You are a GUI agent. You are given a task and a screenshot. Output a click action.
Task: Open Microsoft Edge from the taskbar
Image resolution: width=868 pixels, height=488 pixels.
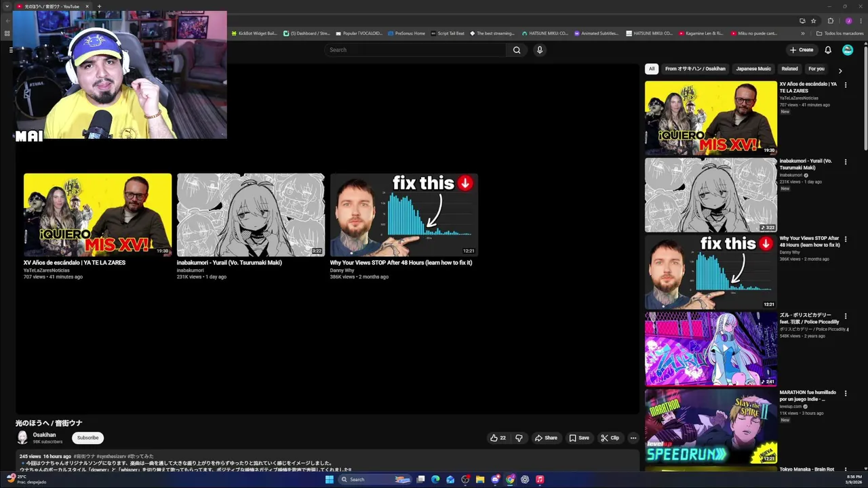click(435, 479)
